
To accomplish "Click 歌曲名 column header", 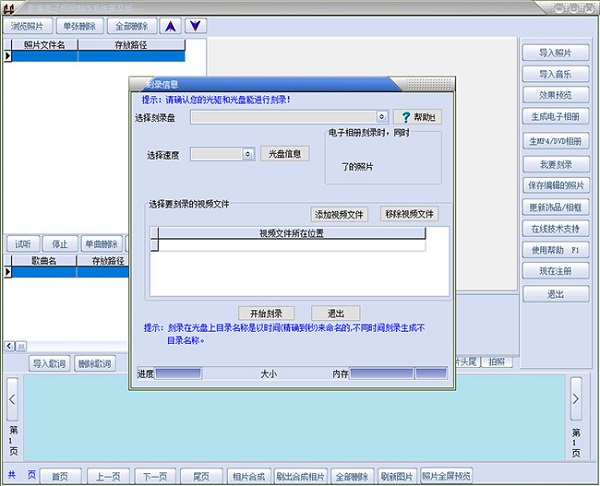I will coord(44,261).
